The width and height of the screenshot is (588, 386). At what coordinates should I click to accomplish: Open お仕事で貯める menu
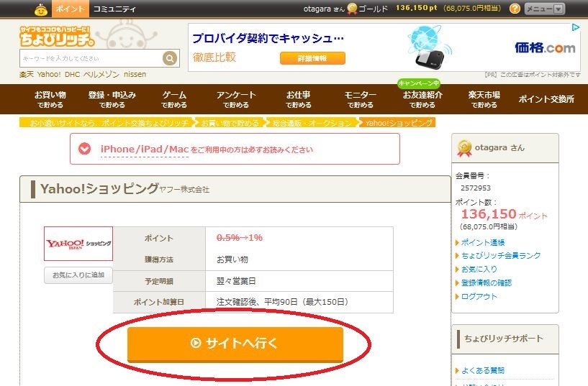pos(298,99)
